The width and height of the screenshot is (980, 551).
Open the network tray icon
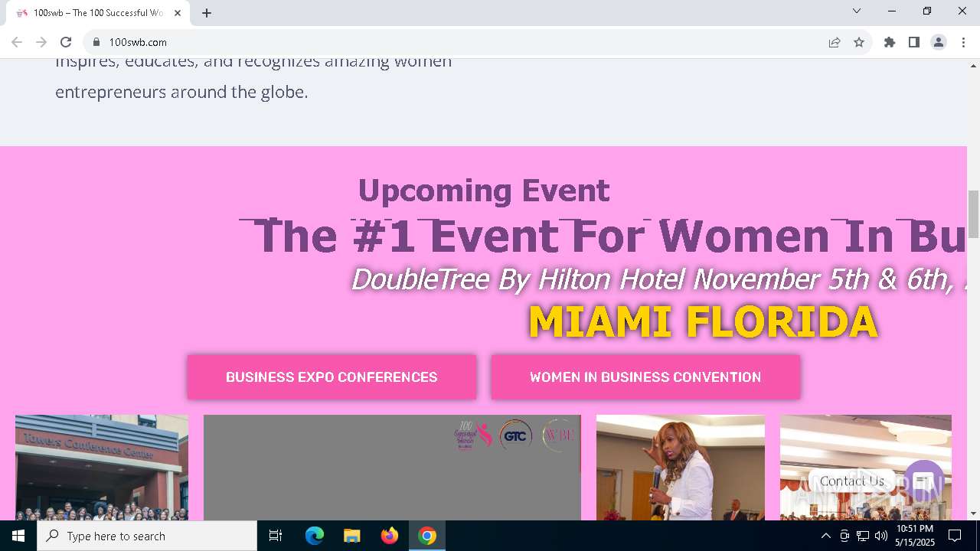pyautogui.click(x=863, y=536)
